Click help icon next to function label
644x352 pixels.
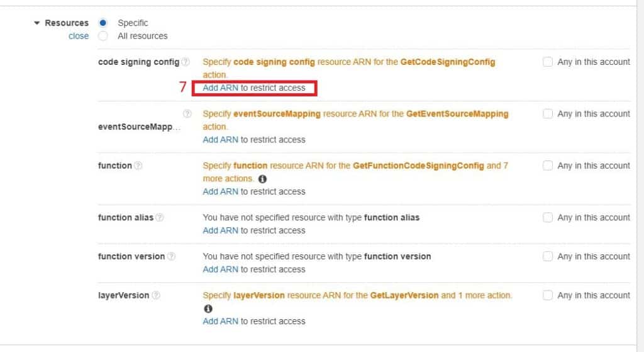[x=138, y=166]
